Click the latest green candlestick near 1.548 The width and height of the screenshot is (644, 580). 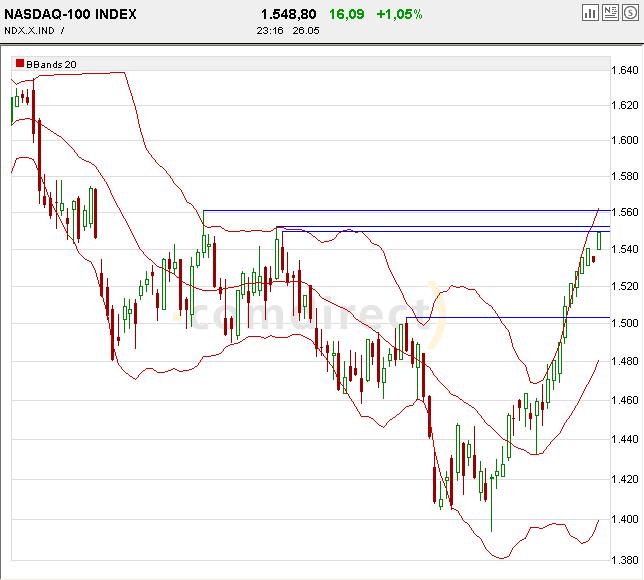[x=599, y=241]
